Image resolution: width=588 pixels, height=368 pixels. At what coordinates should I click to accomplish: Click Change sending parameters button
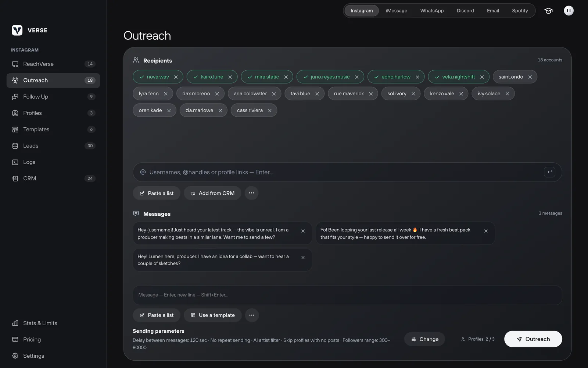point(424,339)
